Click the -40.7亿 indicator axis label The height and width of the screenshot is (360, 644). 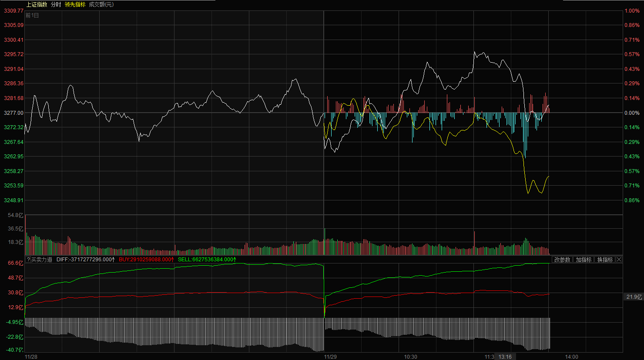(x=14, y=350)
